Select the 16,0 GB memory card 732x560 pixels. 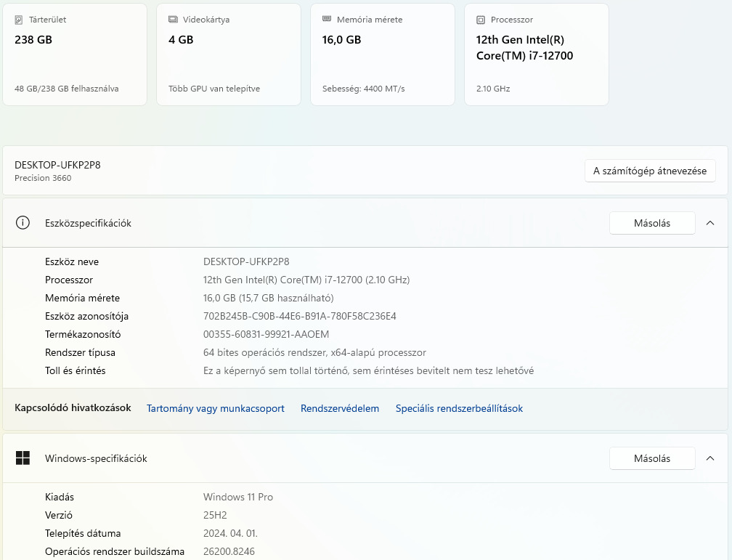[383, 54]
